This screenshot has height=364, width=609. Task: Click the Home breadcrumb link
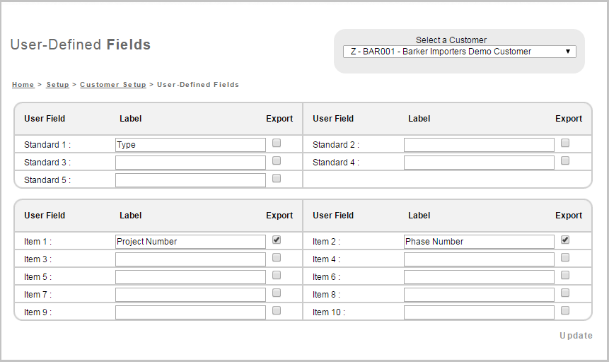click(x=23, y=85)
